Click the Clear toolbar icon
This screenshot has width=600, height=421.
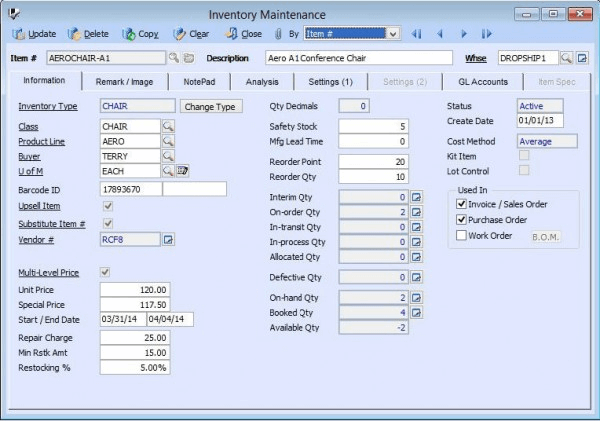coord(179,34)
